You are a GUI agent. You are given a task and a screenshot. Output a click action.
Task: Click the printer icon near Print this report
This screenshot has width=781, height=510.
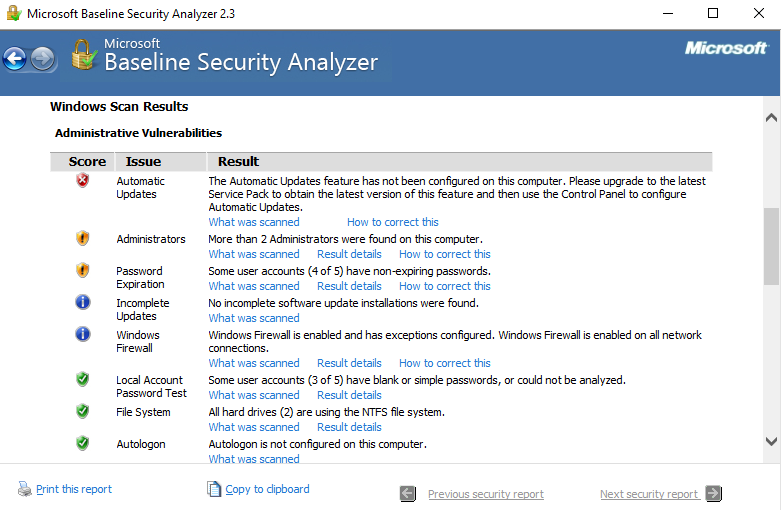click(x=24, y=489)
